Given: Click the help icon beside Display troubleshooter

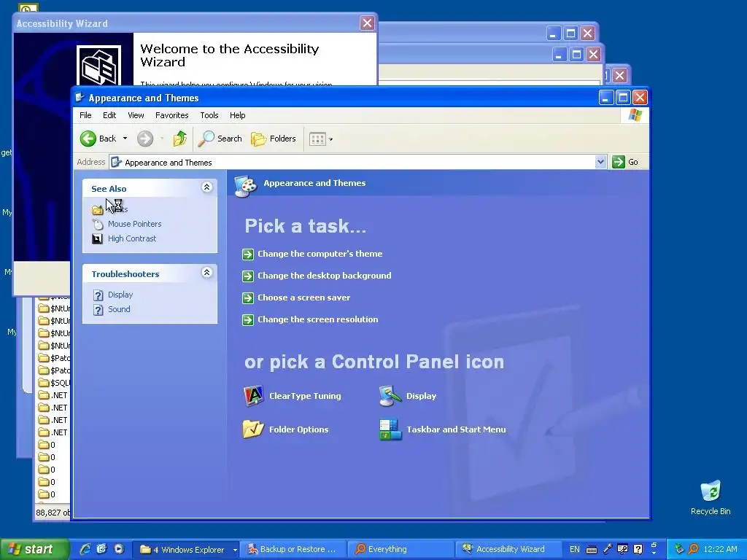Looking at the screenshot, I should pyautogui.click(x=98, y=295).
